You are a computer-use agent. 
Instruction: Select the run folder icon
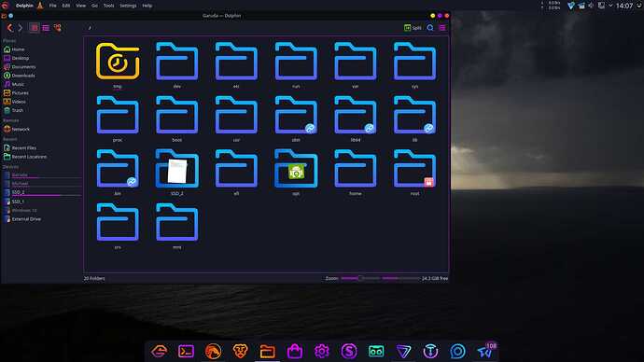click(x=296, y=62)
